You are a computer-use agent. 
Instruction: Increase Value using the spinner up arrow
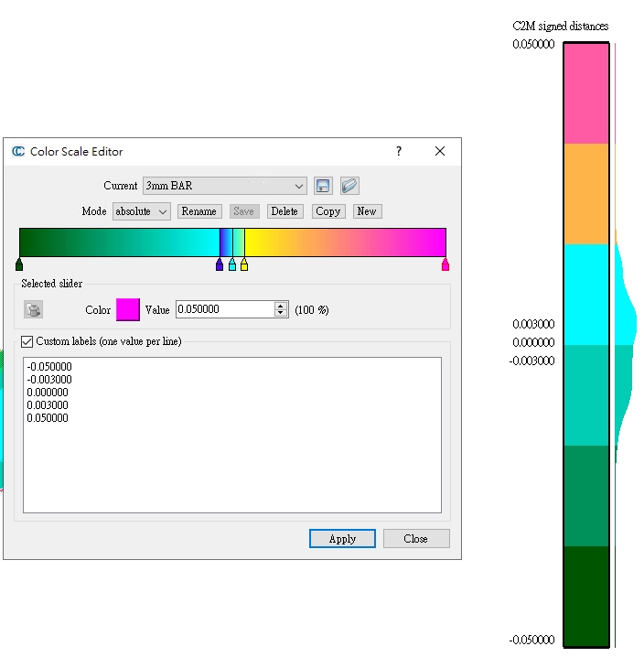point(281,306)
